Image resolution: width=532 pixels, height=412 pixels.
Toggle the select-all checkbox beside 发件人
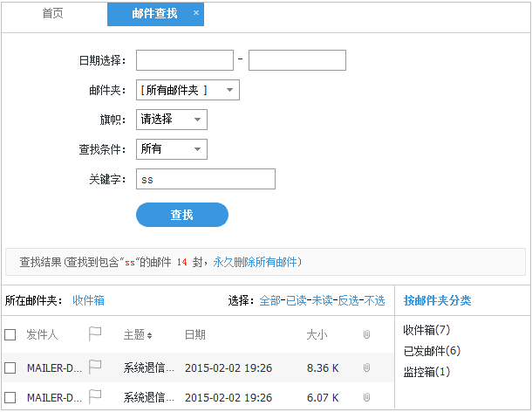10,334
